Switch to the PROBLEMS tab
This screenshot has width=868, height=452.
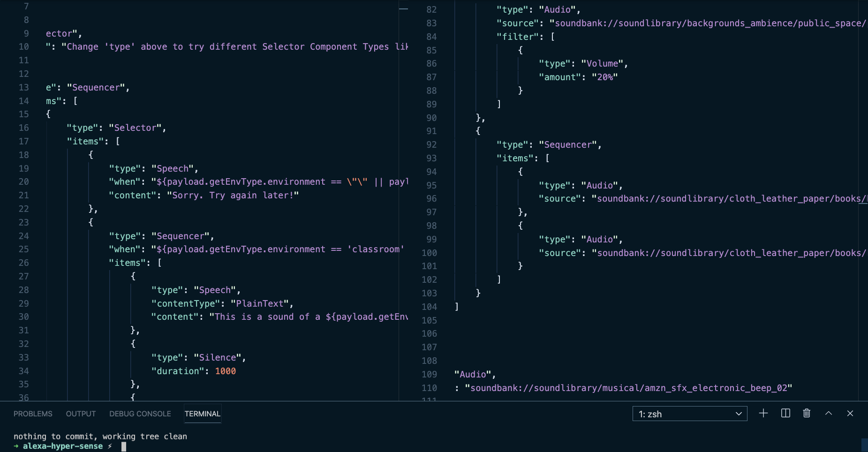[x=33, y=414]
